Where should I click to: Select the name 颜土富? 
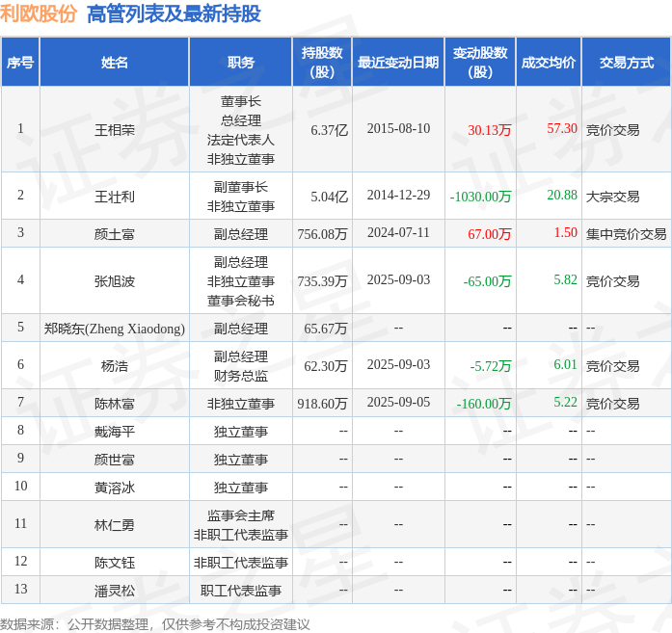[115, 234]
